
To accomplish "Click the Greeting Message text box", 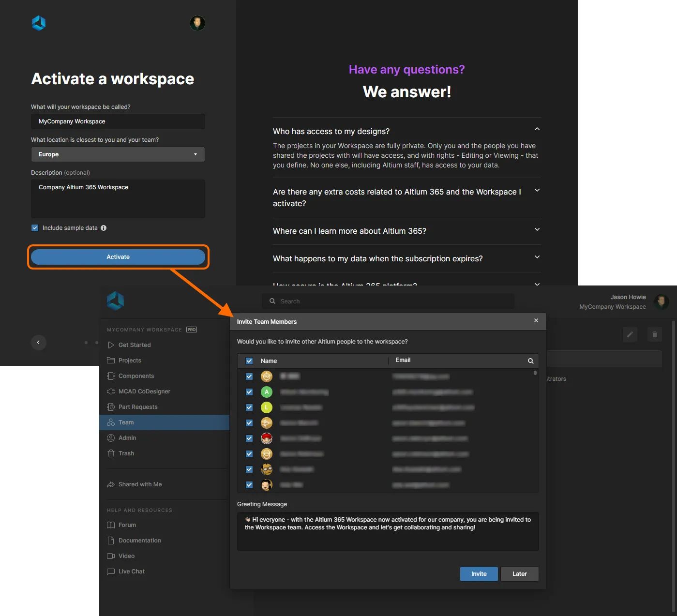I will pyautogui.click(x=388, y=531).
